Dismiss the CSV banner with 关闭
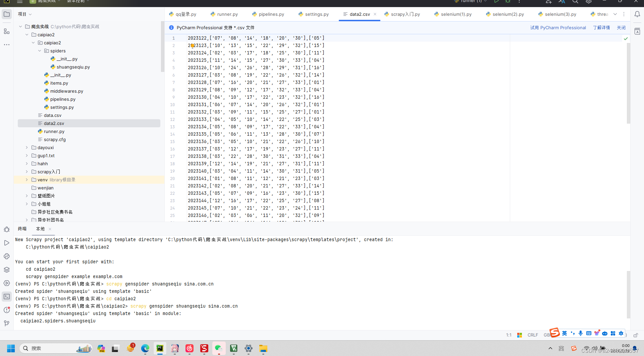 click(621, 28)
